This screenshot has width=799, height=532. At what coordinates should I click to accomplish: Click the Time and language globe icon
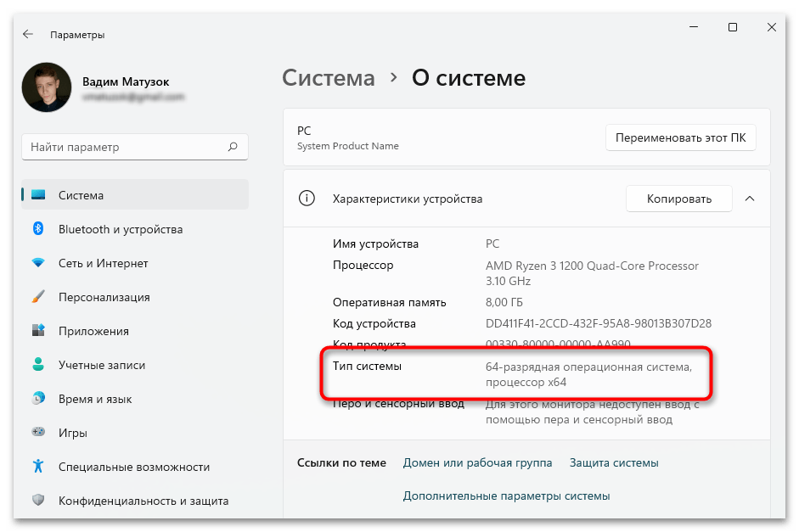pos(38,399)
